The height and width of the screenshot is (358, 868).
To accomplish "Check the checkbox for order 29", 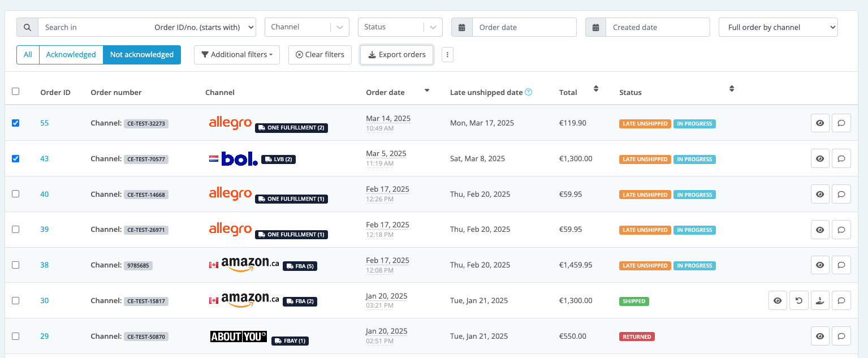I will click(x=15, y=336).
